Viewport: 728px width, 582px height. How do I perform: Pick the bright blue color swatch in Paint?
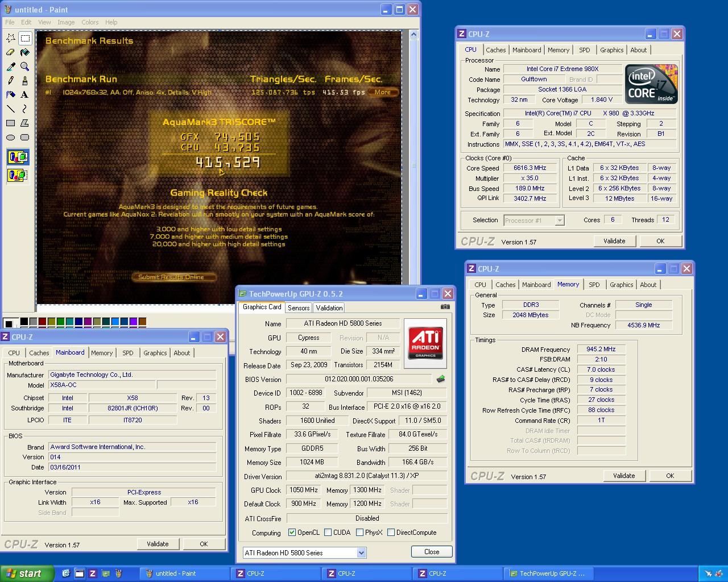coord(115,322)
